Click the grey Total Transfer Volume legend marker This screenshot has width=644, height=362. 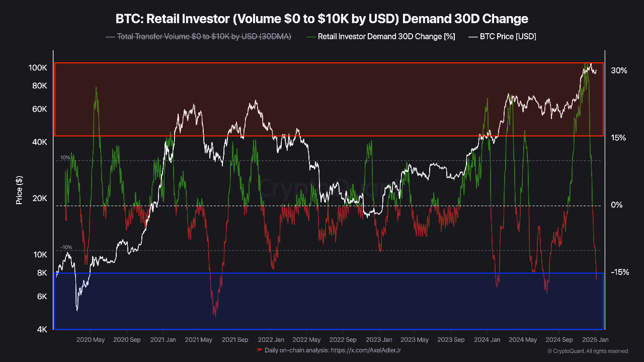click(110, 37)
